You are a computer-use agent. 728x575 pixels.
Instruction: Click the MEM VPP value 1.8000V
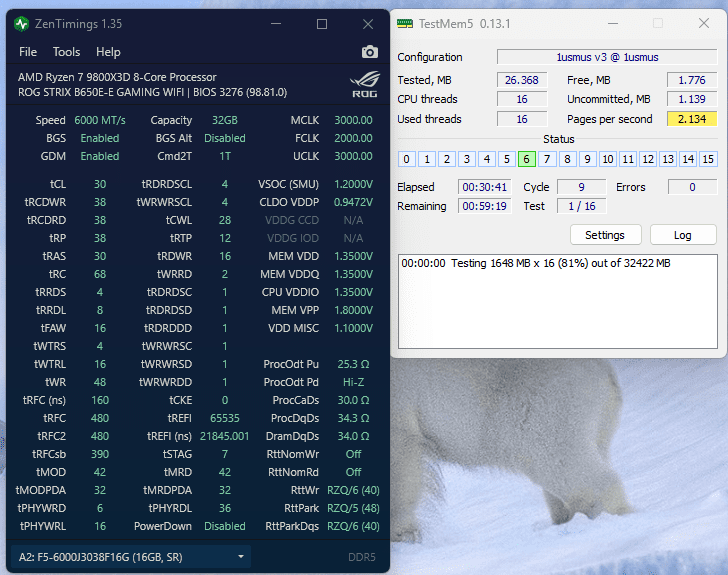pyautogui.click(x=353, y=310)
